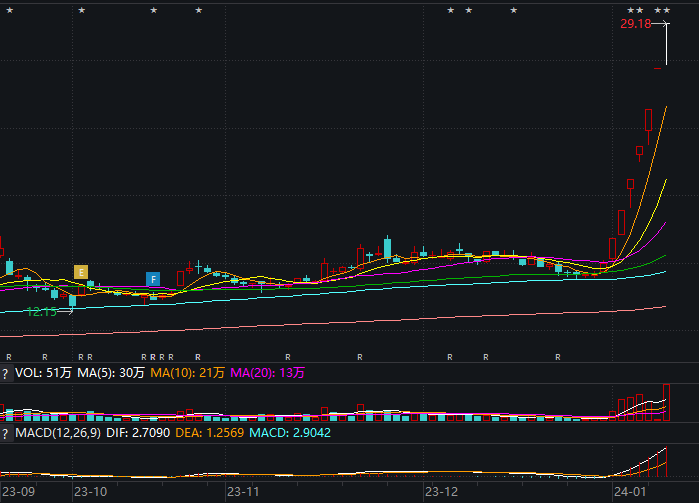Viewport: 699px width, 503px height.
Task: Click the leftmost star marker on the top row
Action: click(x=9, y=10)
